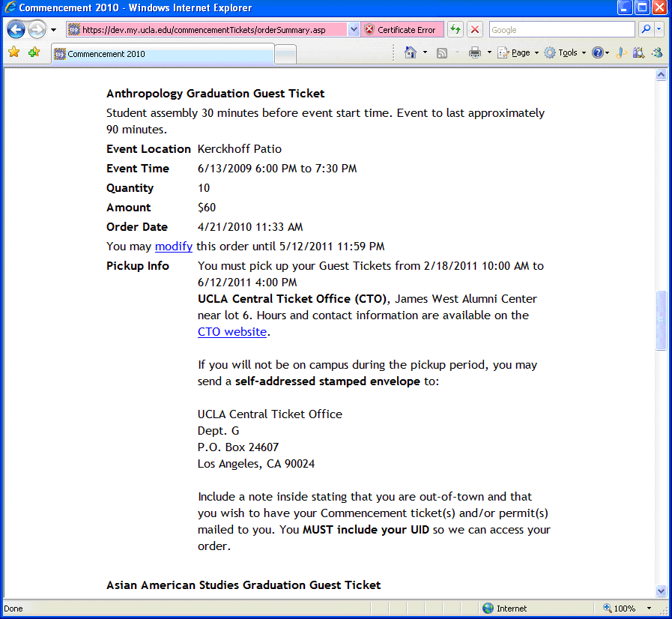The image size is (672, 619).
Task: Click the Print icon
Action: click(474, 52)
